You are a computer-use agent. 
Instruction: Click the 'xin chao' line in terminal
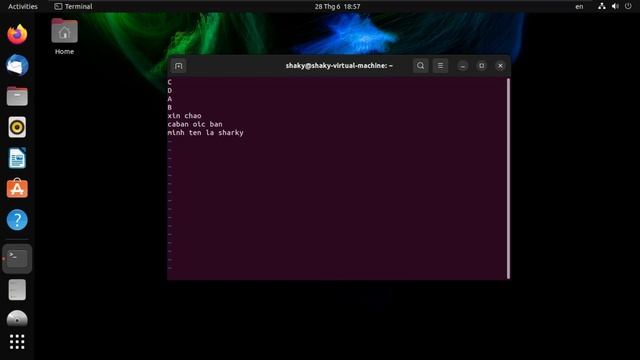[184, 116]
